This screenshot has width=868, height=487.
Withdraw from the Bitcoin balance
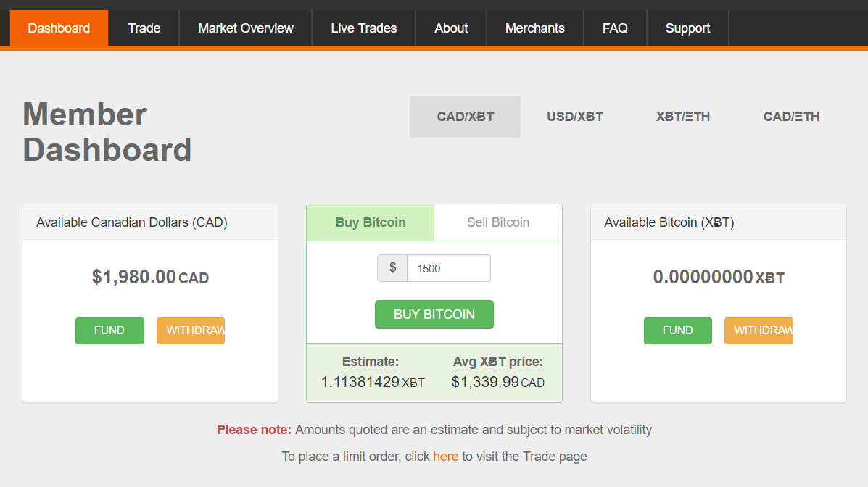coord(759,330)
